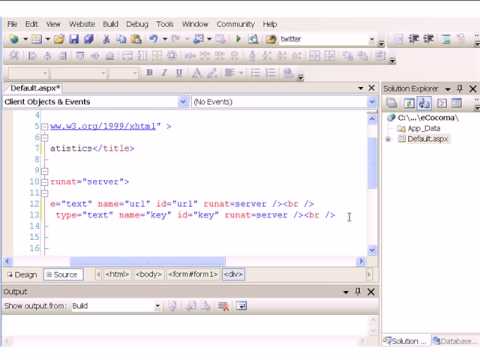Click the Background Color highlight icon

tap(212, 73)
